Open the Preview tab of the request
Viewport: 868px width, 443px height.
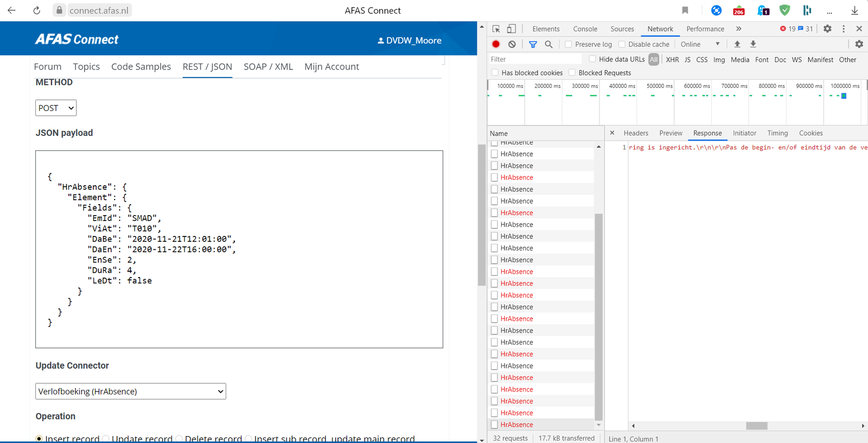point(671,133)
